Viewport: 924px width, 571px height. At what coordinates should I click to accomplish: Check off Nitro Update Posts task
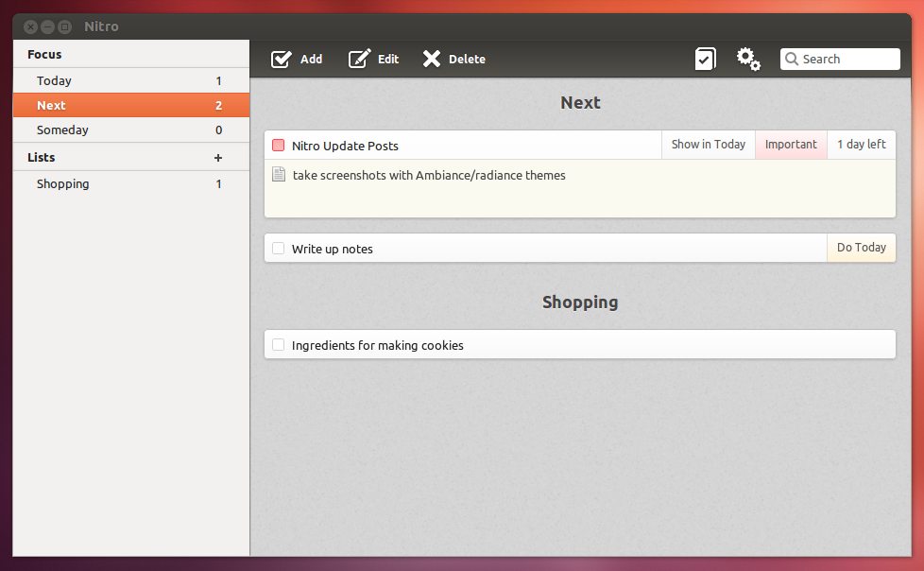(278, 145)
